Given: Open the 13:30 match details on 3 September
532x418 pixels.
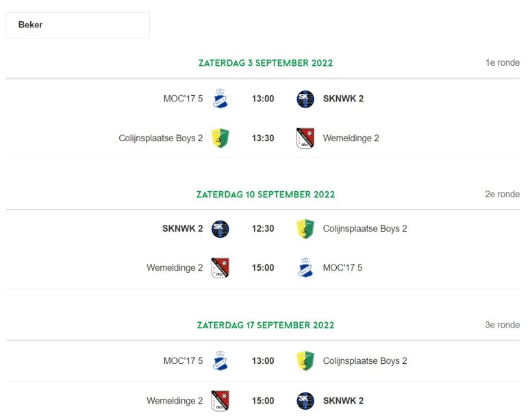Looking at the screenshot, I should click(263, 138).
